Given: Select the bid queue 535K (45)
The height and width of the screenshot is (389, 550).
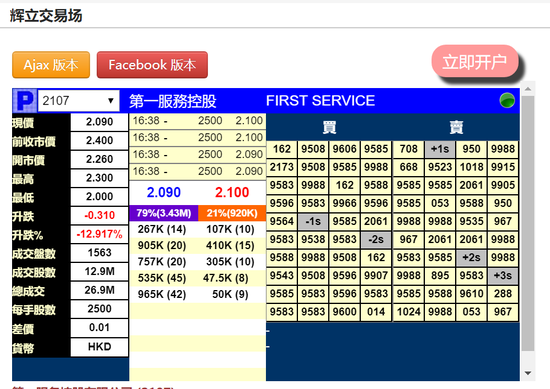Looking at the screenshot, I should [x=162, y=278].
